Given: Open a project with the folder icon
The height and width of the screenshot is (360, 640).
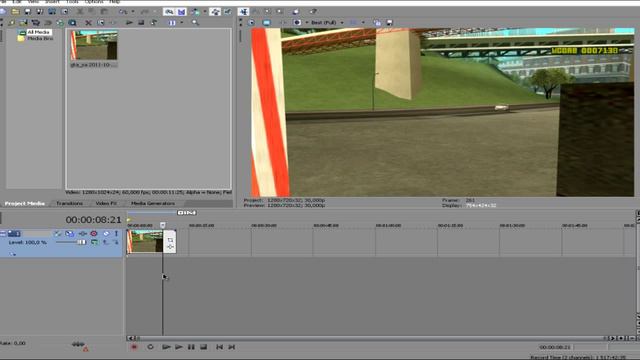Looking at the screenshot, I should tap(15, 11).
